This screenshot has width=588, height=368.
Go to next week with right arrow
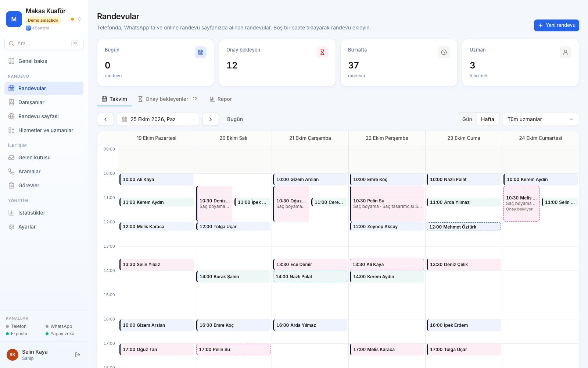point(211,119)
